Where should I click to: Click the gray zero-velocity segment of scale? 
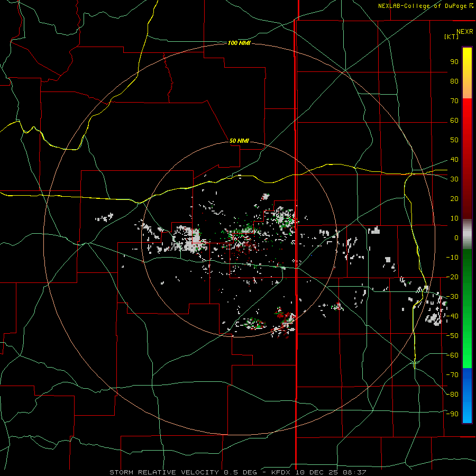(467, 234)
